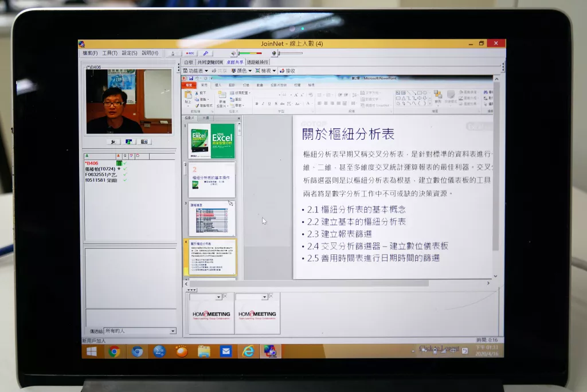The image size is (587, 392).
Task: Switch to the 白板 whiteboard tab
Action: (189, 62)
